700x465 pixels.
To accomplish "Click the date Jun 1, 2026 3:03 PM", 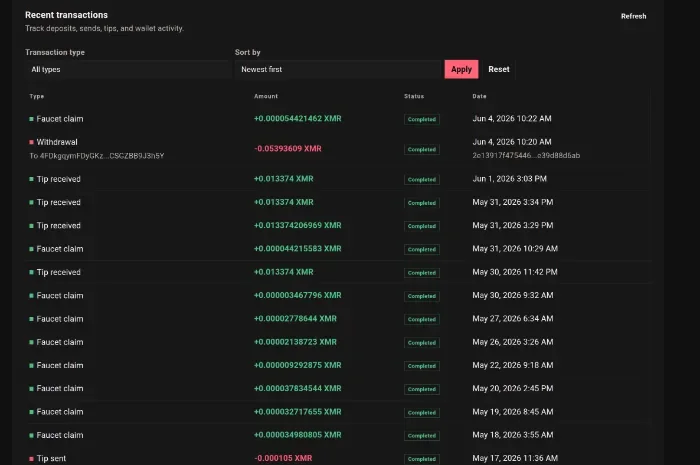I will tap(509, 179).
